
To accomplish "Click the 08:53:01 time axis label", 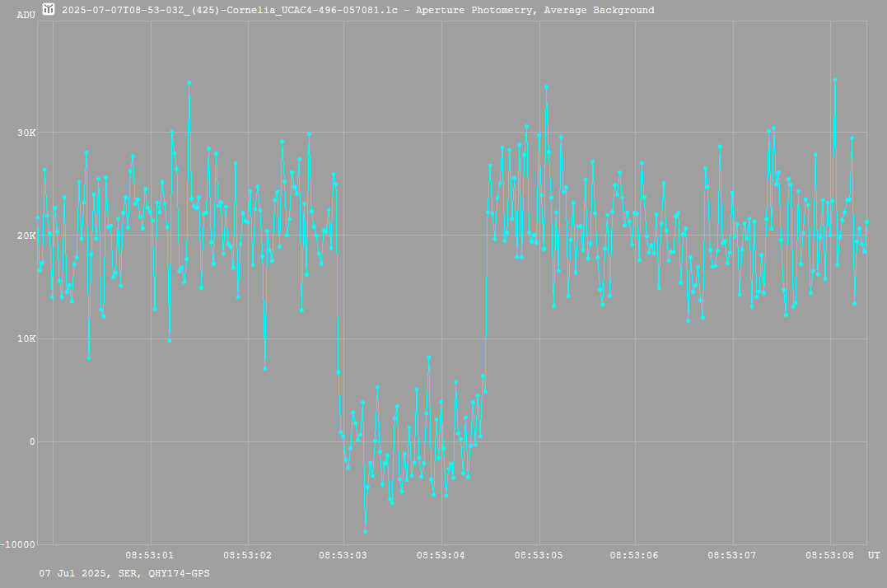I will [151, 555].
